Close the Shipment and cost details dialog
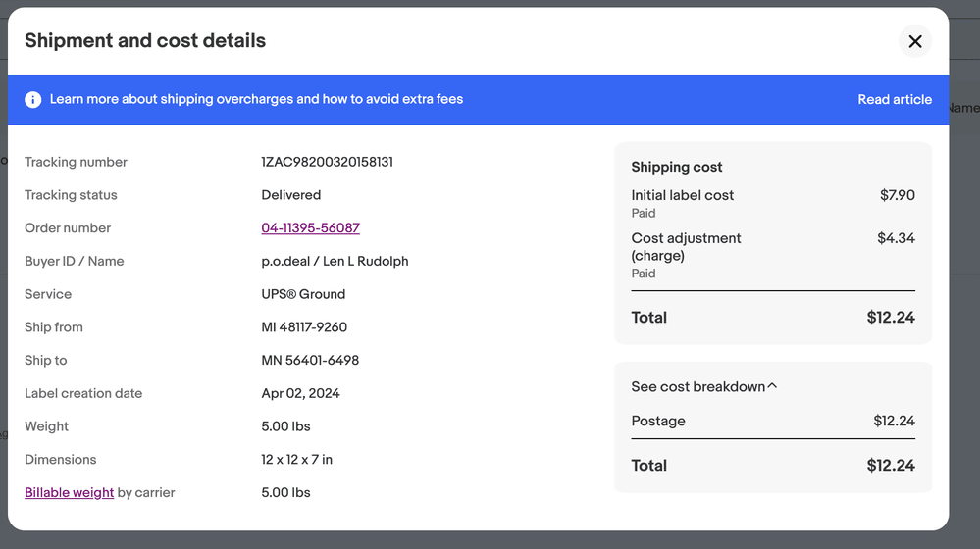 (x=915, y=41)
